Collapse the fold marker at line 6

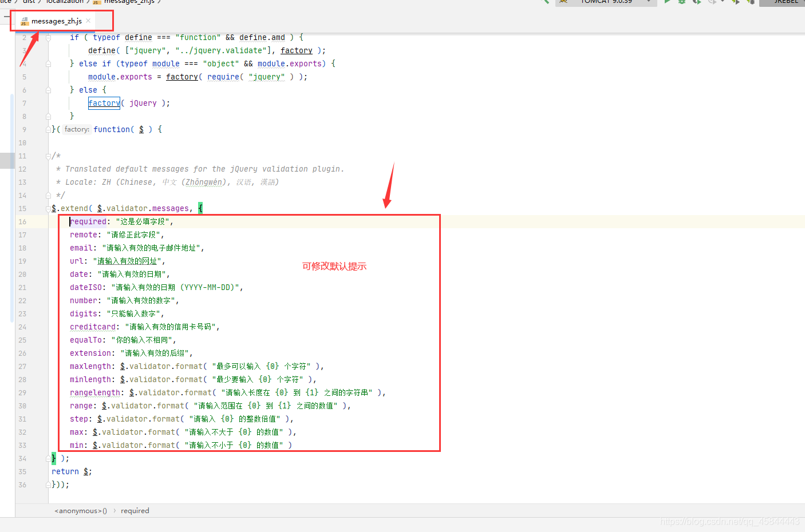click(49, 90)
